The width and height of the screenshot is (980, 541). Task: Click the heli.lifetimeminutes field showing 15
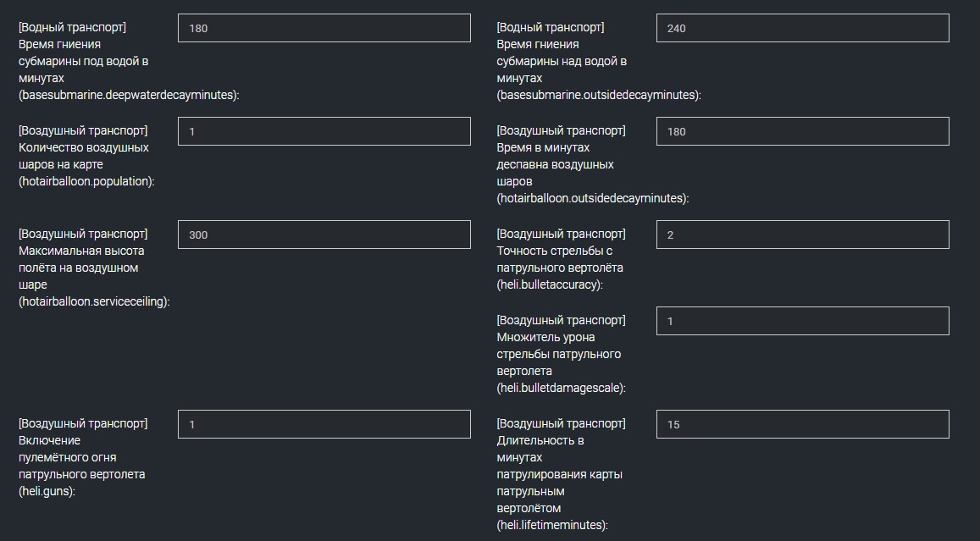coord(802,423)
